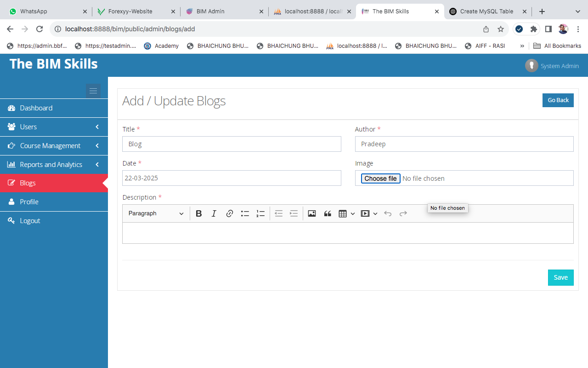Open the insert media dropdown arrow
Viewport: 588px width, 368px height.
click(375, 213)
